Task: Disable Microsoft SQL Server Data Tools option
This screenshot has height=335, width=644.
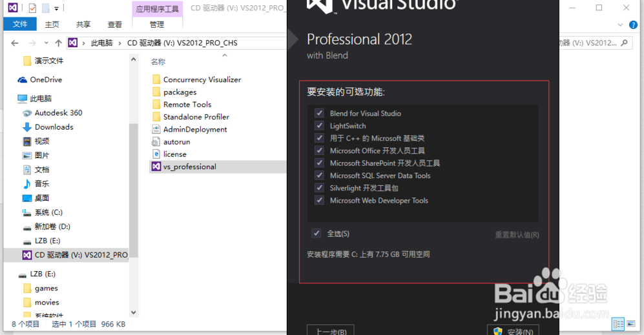Action: pyautogui.click(x=319, y=176)
